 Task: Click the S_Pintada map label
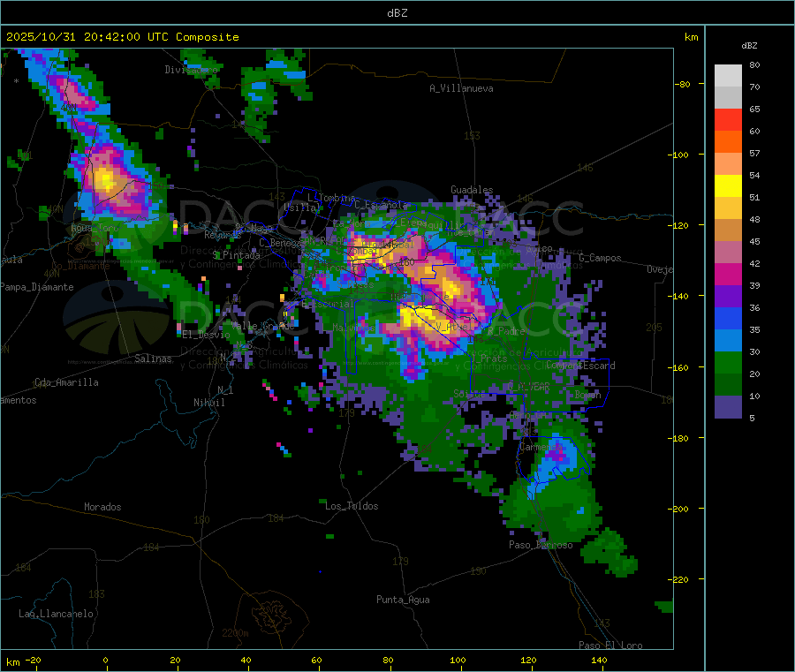pos(236,255)
